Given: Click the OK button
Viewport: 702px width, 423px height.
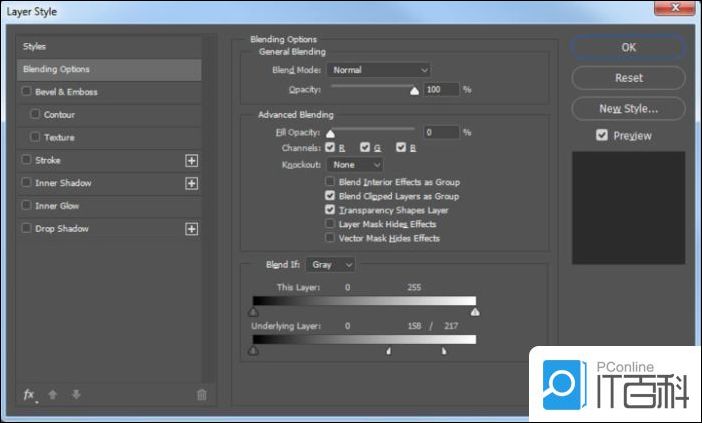Looking at the screenshot, I should pyautogui.click(x=628, y=47).
